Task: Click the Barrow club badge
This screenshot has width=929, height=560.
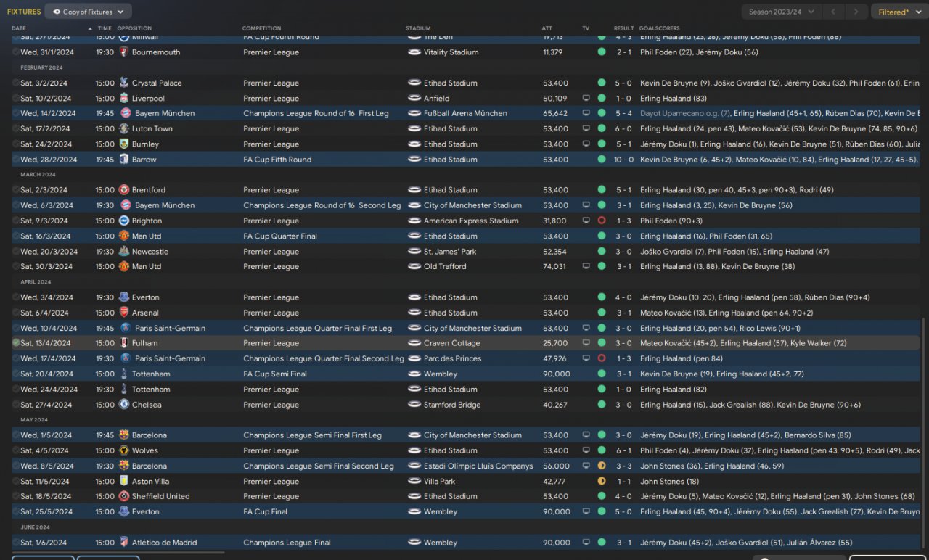Action: click(123, 159)
